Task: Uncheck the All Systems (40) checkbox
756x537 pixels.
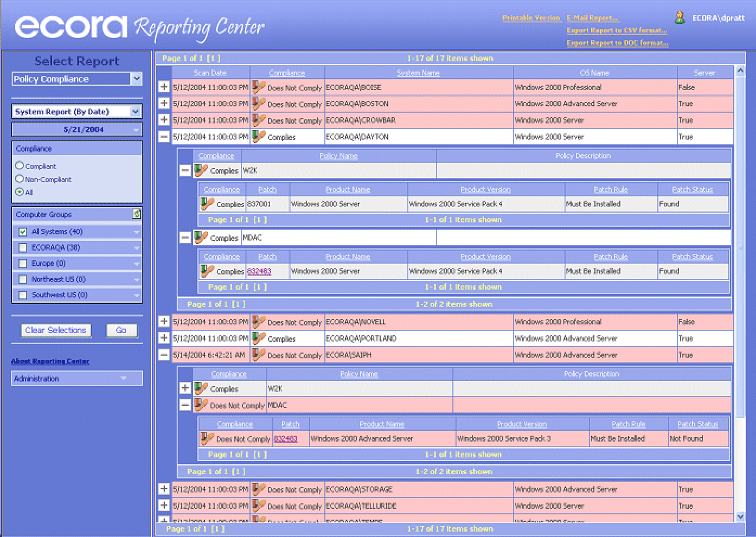Action: (23, 232)
